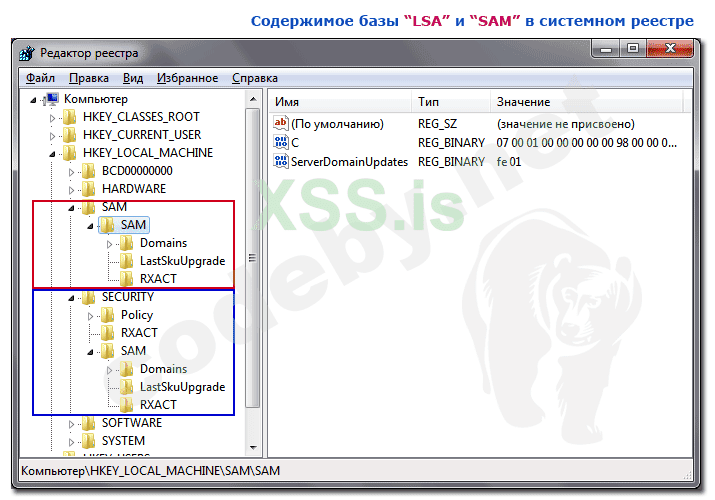Open the Правка menu
This screenshot has width=715, height=500.
[x=89, y=78]
